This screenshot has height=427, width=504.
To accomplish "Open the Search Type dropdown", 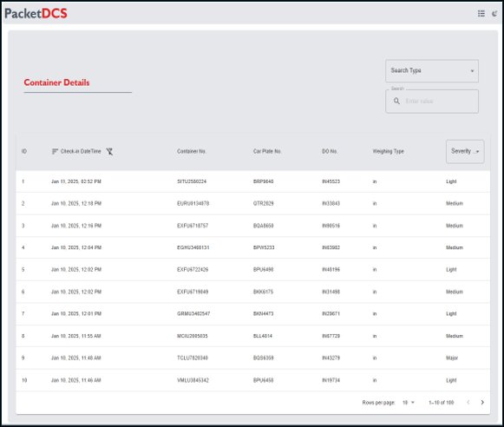I will coord(432,71).
